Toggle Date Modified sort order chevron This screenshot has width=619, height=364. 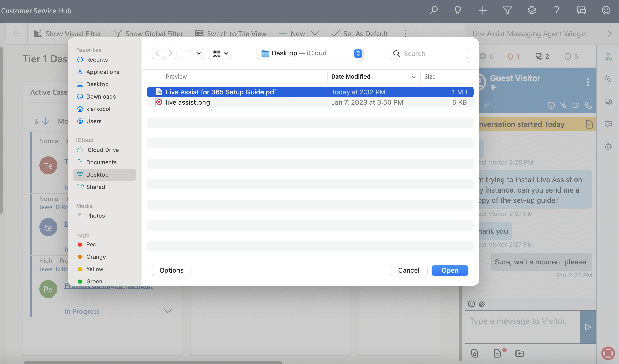coord(414,77)
